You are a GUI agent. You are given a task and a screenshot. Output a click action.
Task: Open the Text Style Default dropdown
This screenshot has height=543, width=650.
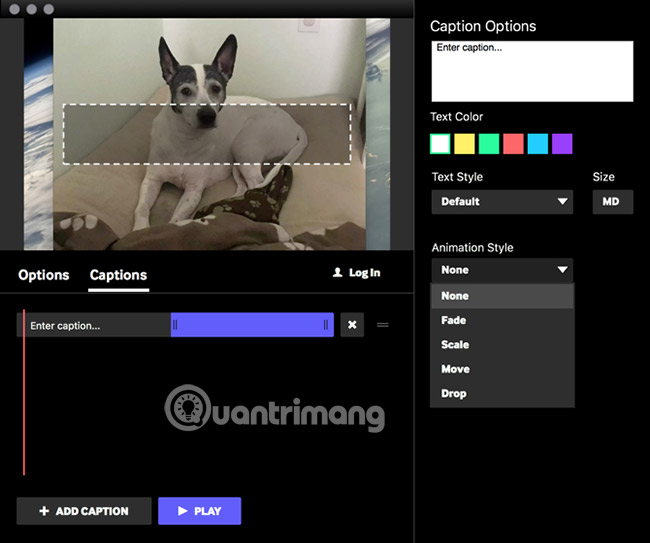[x=502, y=202]
